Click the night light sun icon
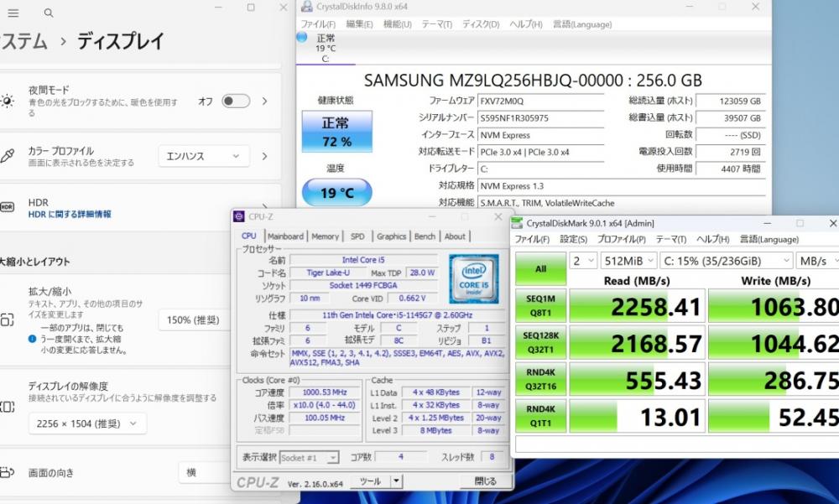 click(x=7, y=101)
